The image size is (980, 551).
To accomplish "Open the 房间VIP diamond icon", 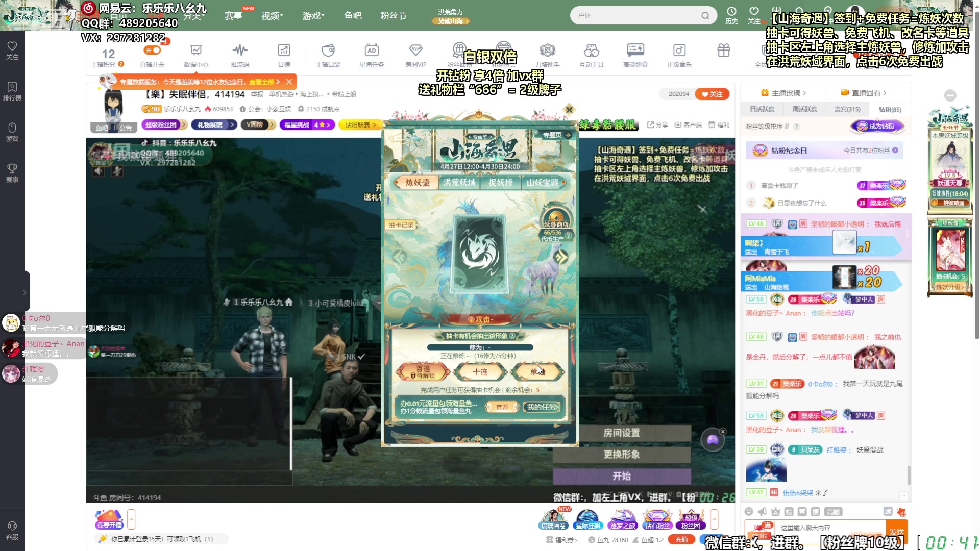I will click(x=415, y=55).
